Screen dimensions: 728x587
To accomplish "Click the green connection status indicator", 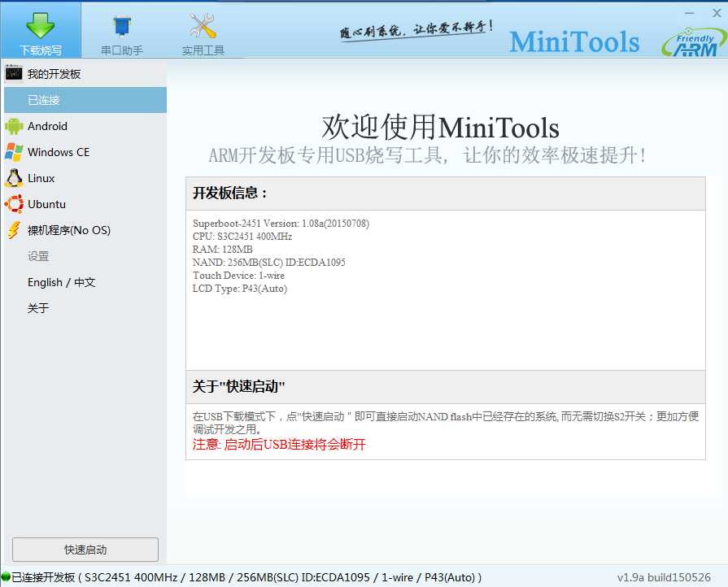I will click(6, 576).
